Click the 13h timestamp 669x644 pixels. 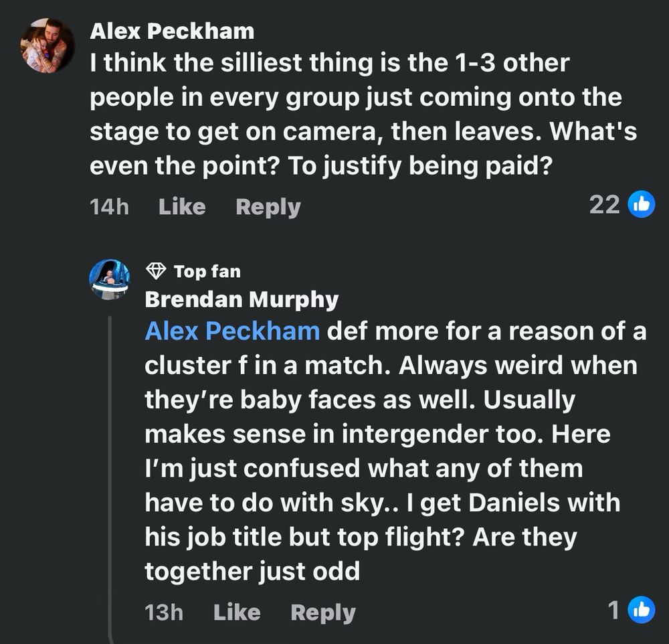163,612
